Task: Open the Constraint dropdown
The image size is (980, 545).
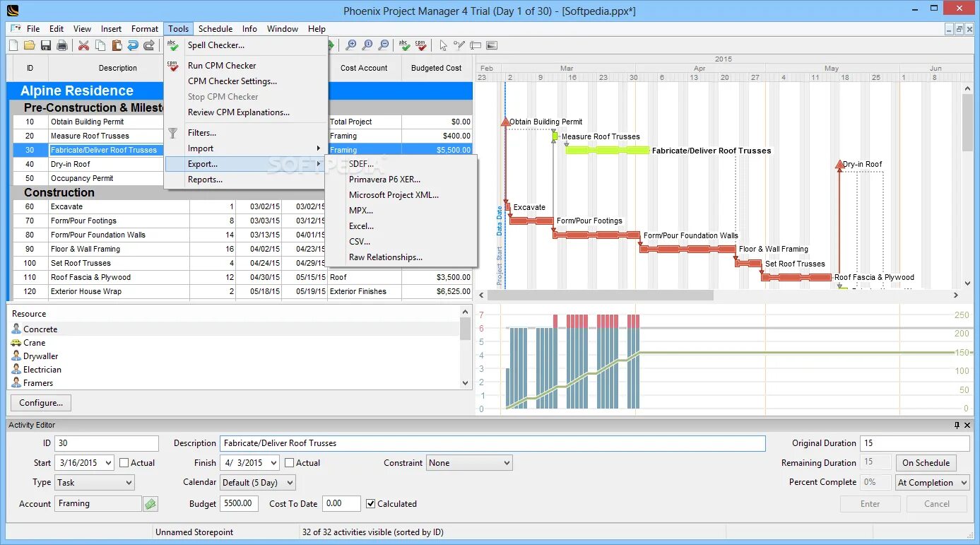Action: pos(469,463)
